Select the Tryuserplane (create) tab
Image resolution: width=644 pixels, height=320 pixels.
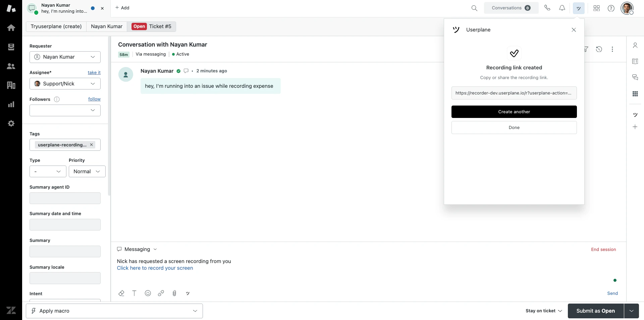[56, 26]
